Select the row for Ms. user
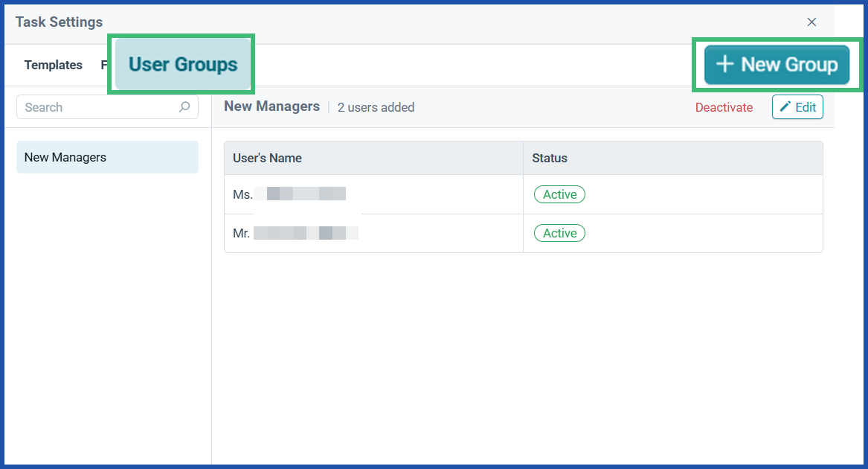The image size is (868, 469). click(372, 194)
